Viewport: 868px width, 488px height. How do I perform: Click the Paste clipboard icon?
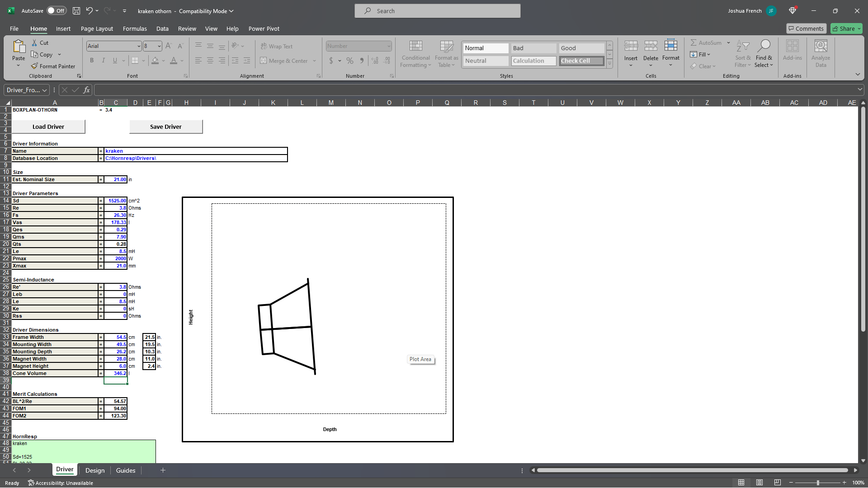[19, 47]
